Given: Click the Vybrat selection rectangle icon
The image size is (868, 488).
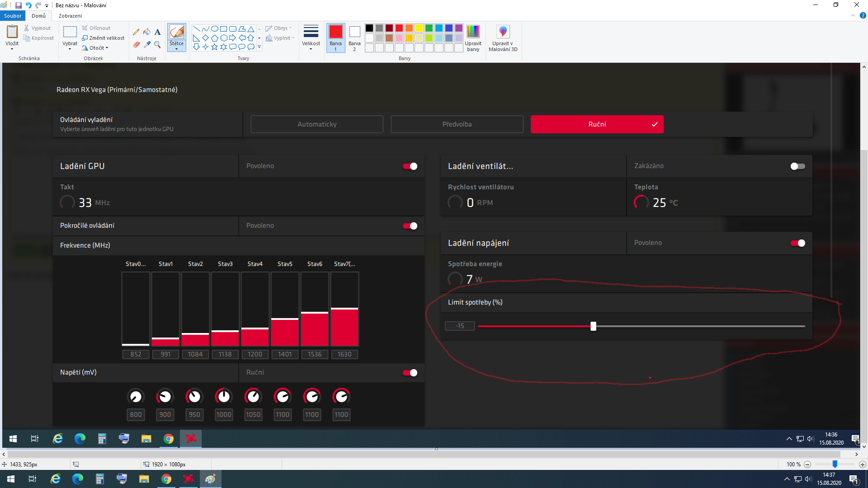Looking at the screenshot, I should click(x=70, y=32).
